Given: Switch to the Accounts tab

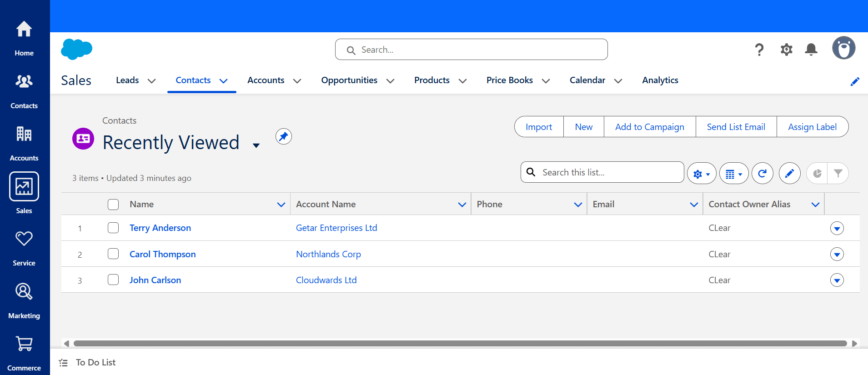Looking at the screenshot, I should point(266,80).
